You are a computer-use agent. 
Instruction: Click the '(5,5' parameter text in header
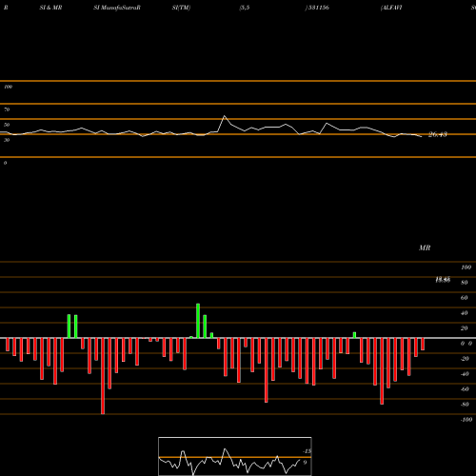tap(245, 8)
